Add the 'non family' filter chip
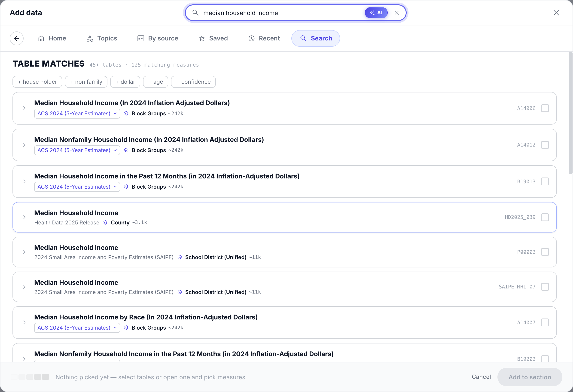This screenshot has height=392, width=573. [x=86, y=82]
